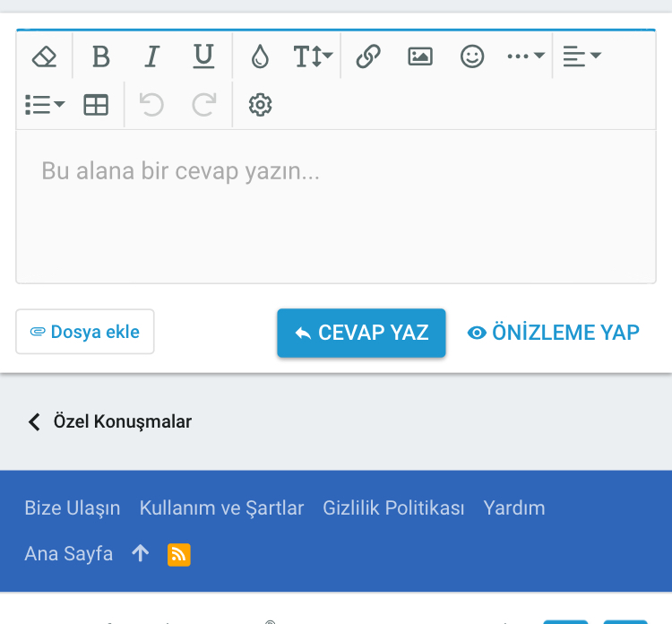Open the text color droplet picker
Image resolution: width=672 pixels, height=624 pixels.
[260, 56]
